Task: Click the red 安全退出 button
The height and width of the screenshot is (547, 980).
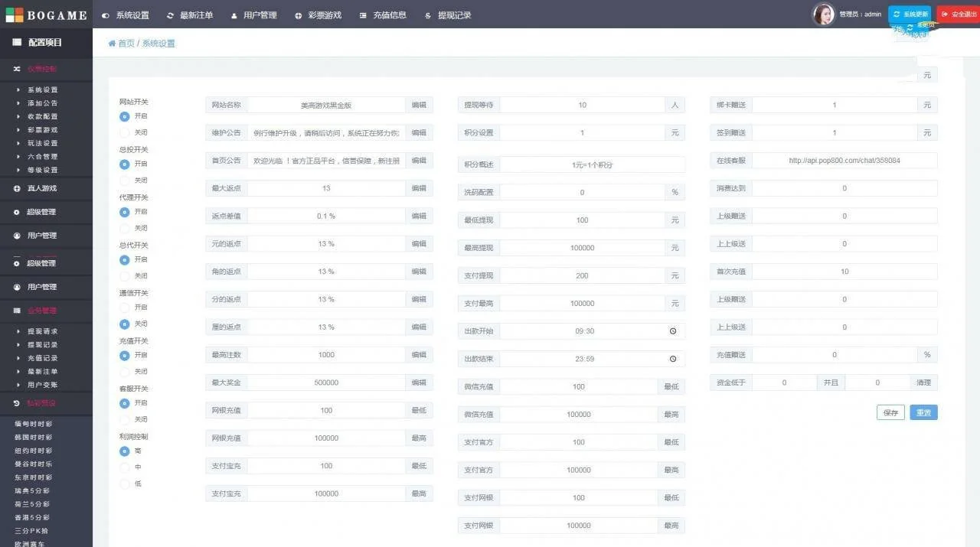Action: 958,15
